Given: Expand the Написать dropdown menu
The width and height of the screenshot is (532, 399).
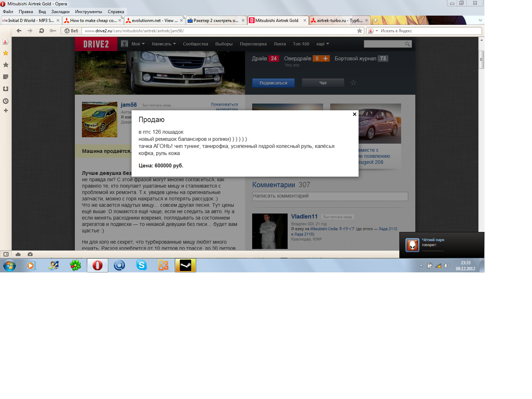Looking at the screenshot, I should click(x=164, y=44).
